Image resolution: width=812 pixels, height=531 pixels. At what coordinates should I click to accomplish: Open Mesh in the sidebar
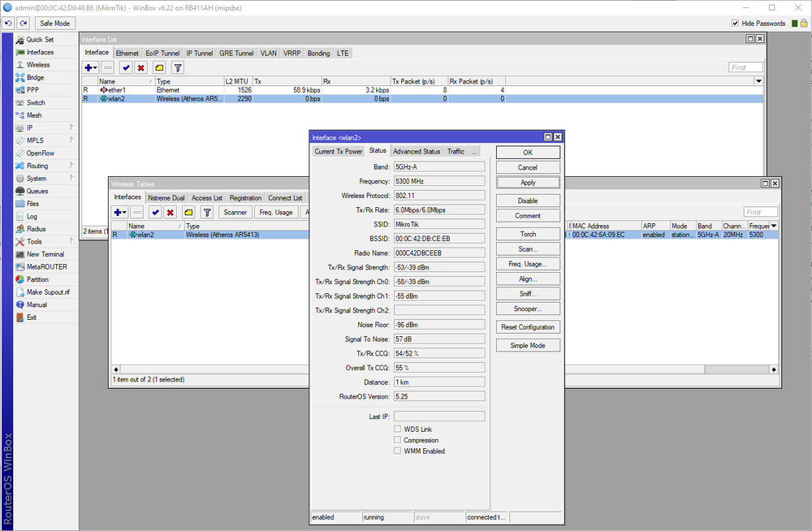pyautogui.click(x=34, y=115)
